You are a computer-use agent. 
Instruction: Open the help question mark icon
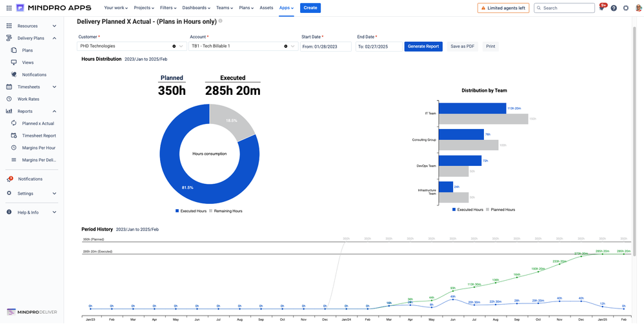pyautogui.click(x=614, y=8)
